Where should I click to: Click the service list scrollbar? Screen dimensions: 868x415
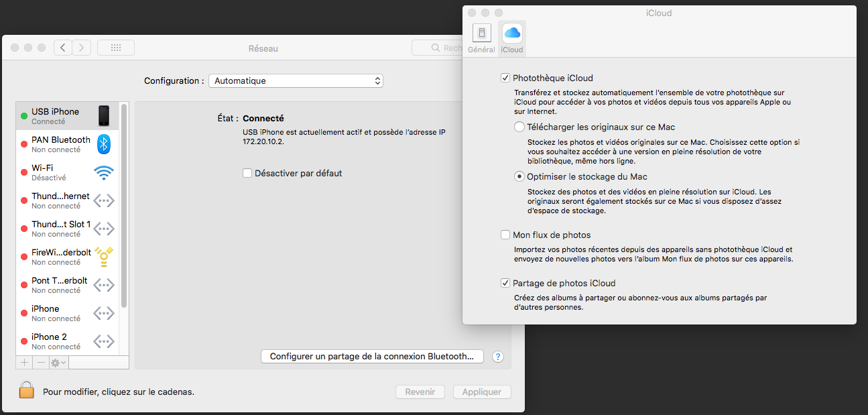(124, 205)
